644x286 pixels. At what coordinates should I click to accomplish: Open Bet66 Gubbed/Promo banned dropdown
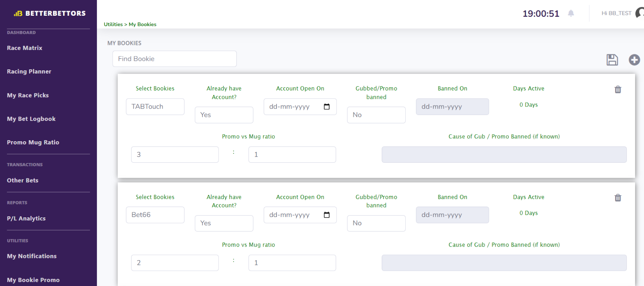click(x=376, y=223)
